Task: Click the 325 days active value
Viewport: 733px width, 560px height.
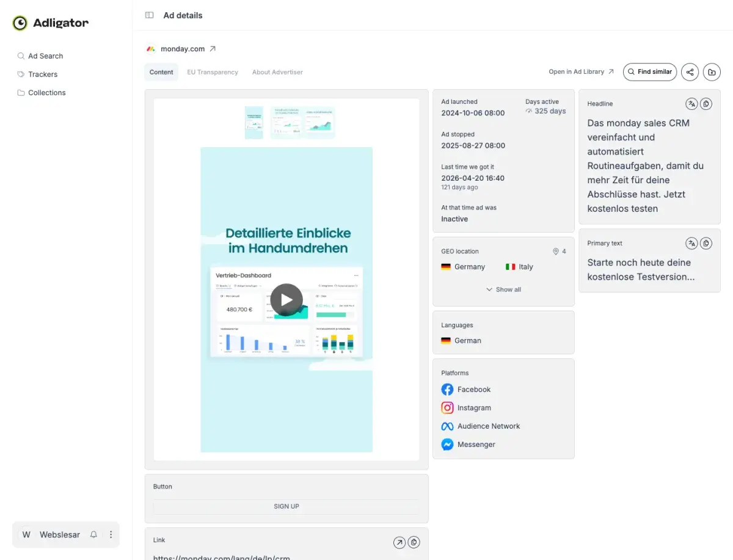Action: click(545, 111)
